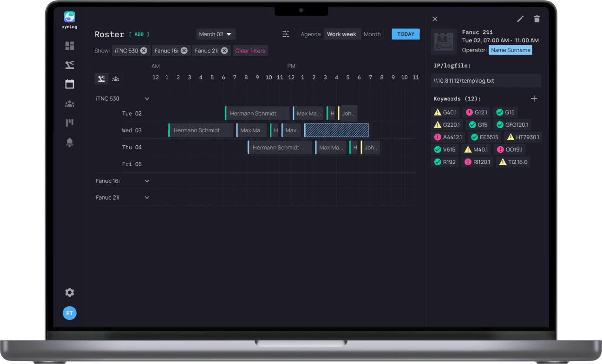Image resolution: width=602 pixels, height=364 pixels.
Task: Select the hatched block on Wed 03
Action: 337,130
